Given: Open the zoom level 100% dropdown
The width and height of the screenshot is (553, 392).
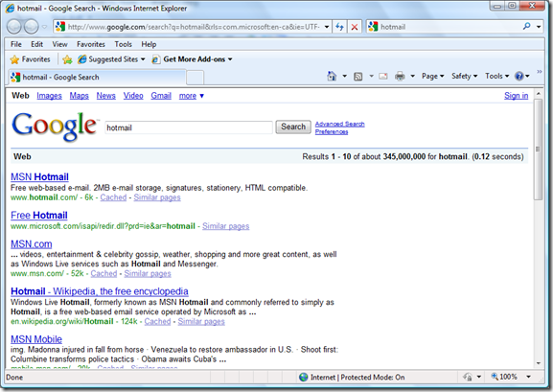Looking at the screenshot, I should [528, 377].
